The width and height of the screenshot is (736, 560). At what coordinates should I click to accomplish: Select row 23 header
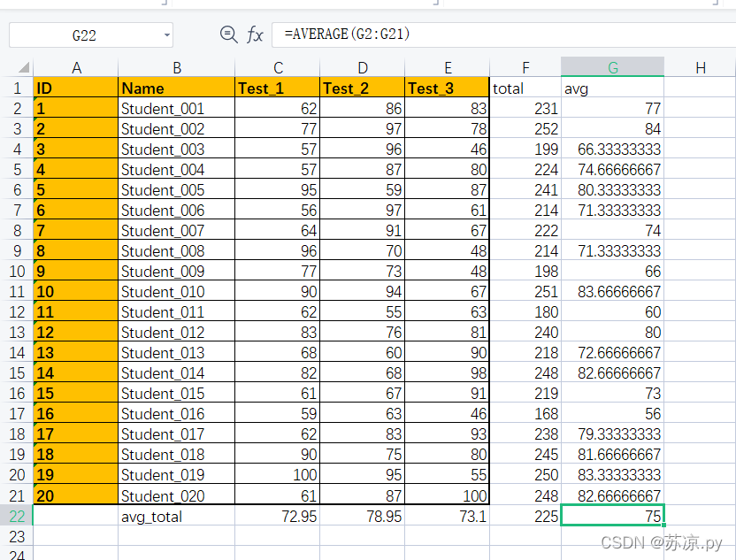[17, 536]
